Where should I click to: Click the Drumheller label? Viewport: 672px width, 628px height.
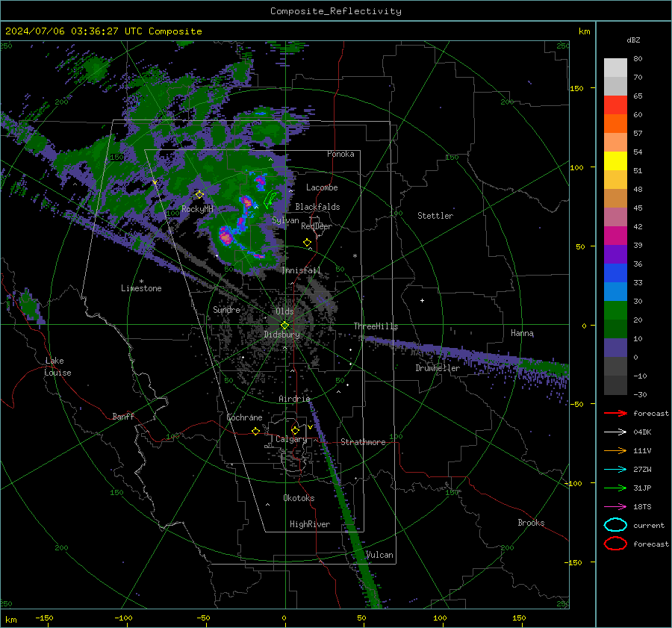tap(438, 368)
